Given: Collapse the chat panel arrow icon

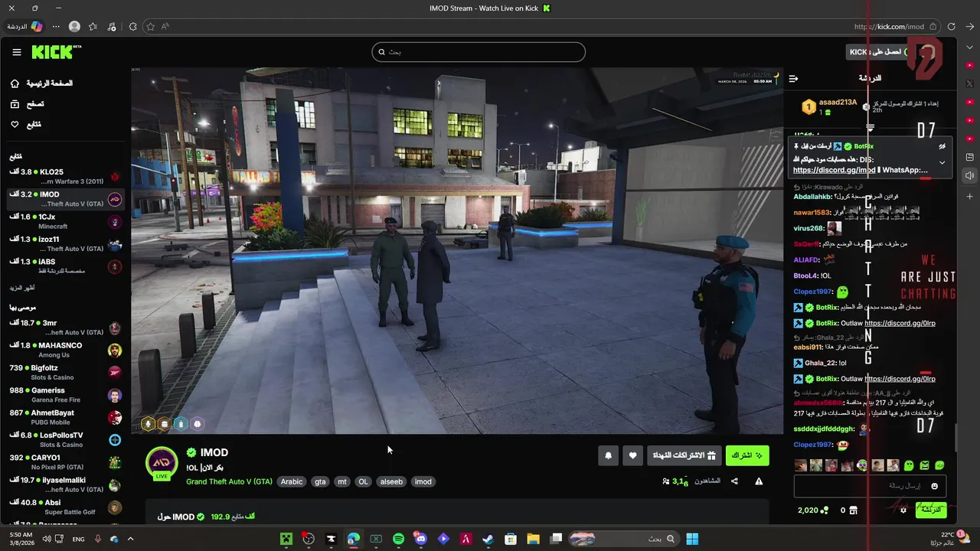Looking at the screenshot, I should pyautogui.click(x=793, y=78).
